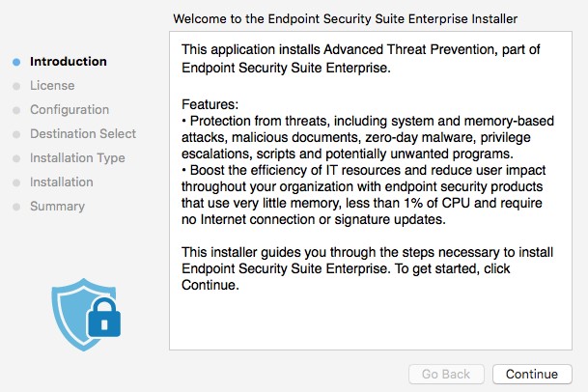
Task: Open the Configuration step label
Action: click(x=70, y=110)
